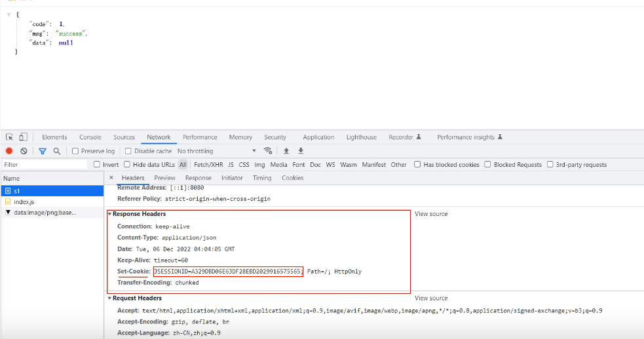
Task: Check the Invert filter checkbox
Action: click(x=96, y=164)
